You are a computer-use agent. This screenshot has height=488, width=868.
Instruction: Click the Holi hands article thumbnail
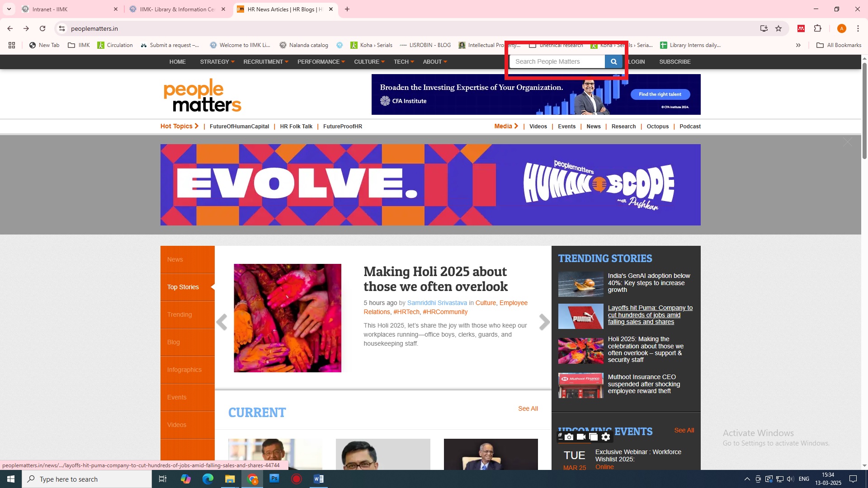click(x=288, y=318)
